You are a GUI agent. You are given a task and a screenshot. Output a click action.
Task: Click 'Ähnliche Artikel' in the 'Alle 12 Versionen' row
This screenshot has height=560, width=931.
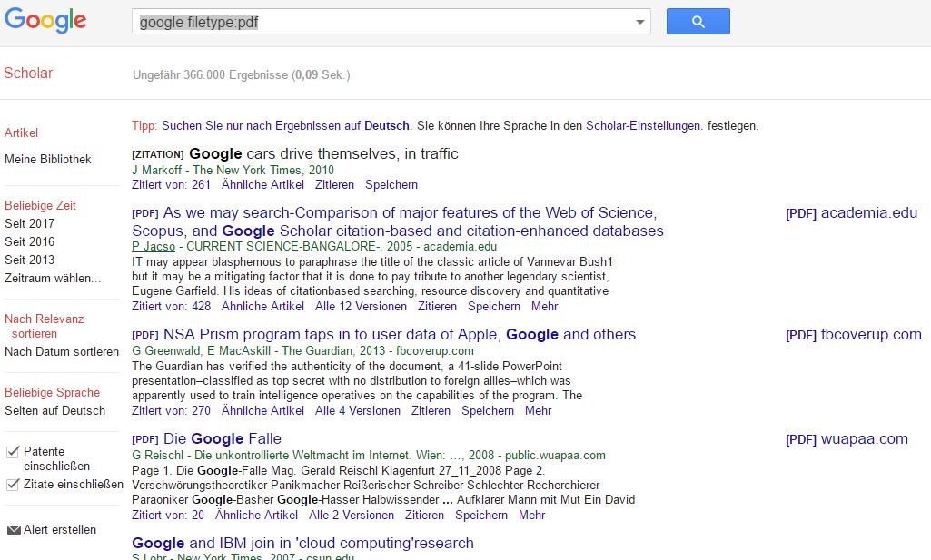[x=262, y=306]
